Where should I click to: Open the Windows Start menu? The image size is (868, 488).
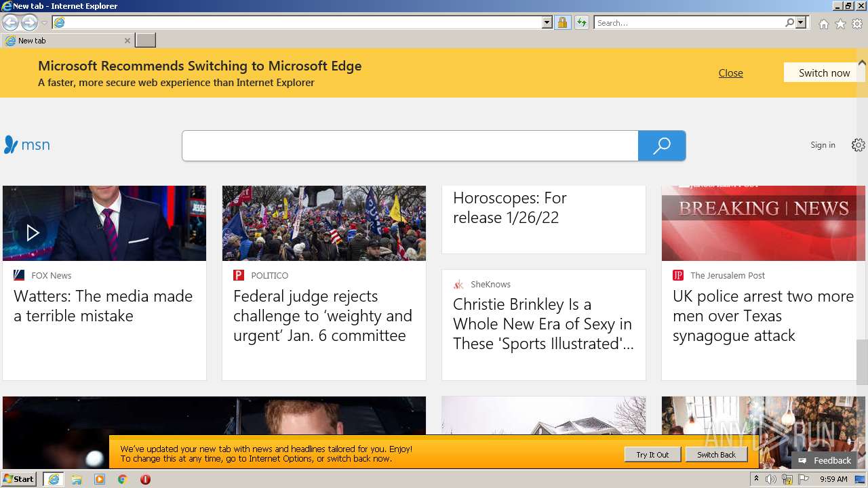19,479
